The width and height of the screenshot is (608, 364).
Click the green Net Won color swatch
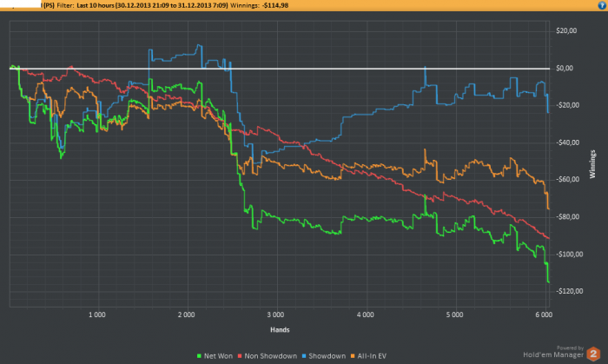click(199, 356)
